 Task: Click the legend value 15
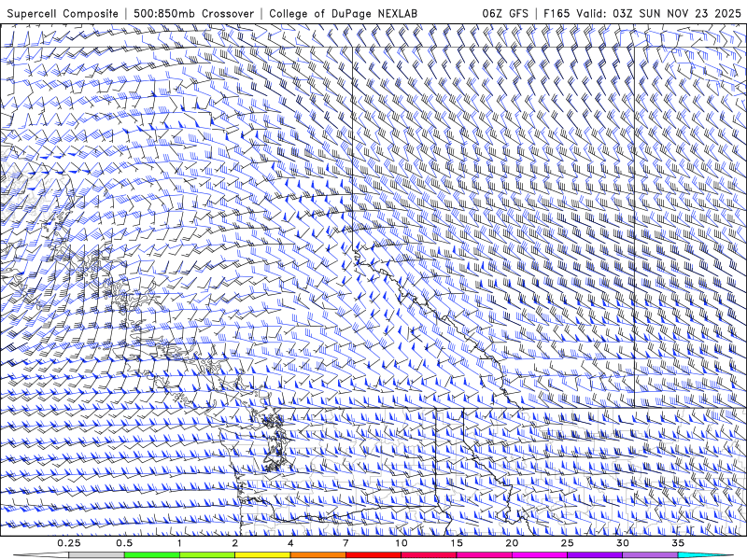(457, 543)
